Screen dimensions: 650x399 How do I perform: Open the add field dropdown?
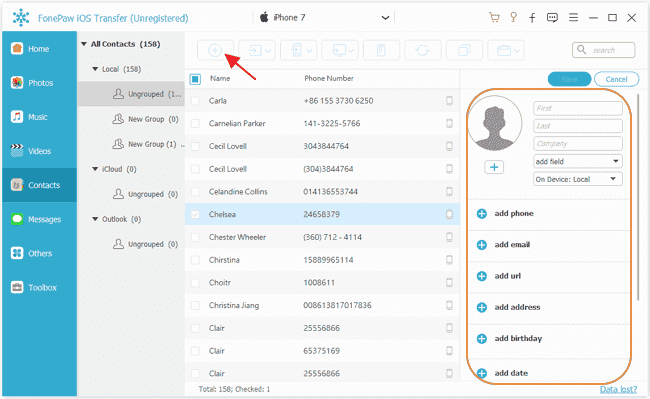[577, 161]
